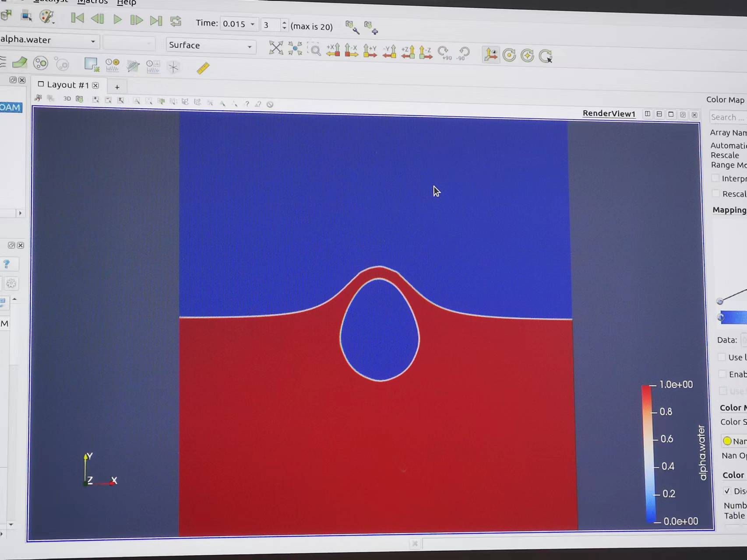Toggle the Use l... checkbox below Data
This screenshot has width=747, height=560.
722,357
